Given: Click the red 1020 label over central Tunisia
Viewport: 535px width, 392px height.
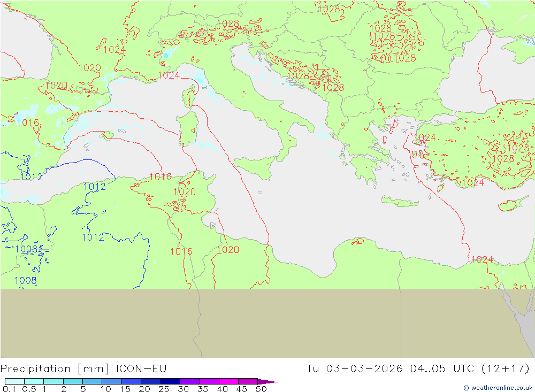Looking at the screenshot, I should [x=185, y=192].
